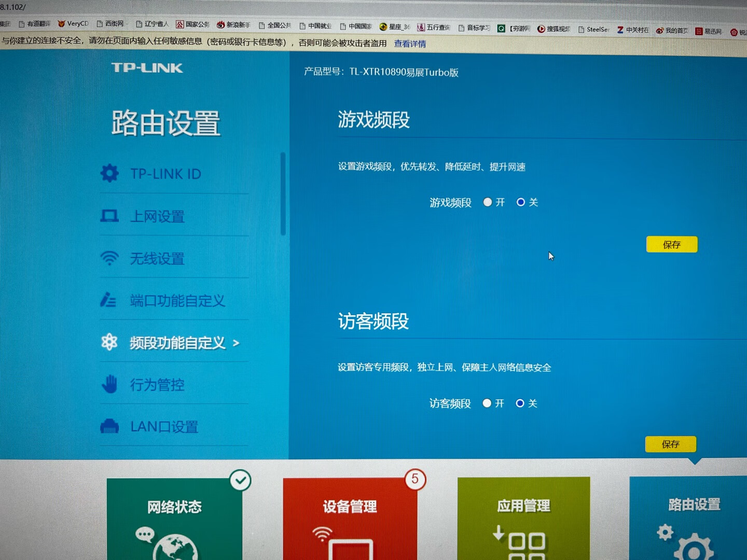Click the 上网设置 laptop icon
The height and width of the screenshot is (560, 747).
pyautogui.click(x=109, y=216)
